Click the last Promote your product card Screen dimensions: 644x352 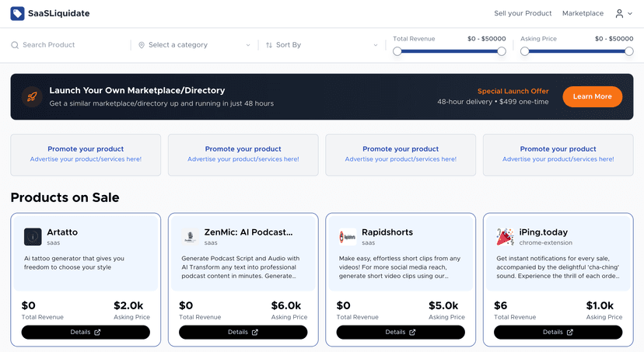[558, 155]
